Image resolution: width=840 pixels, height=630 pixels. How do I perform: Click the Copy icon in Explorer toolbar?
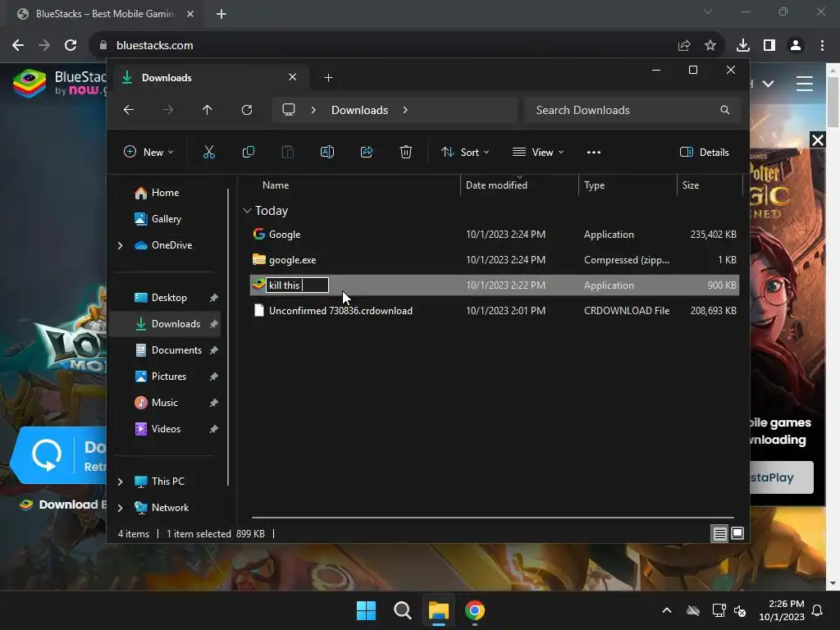pos(248,152)
